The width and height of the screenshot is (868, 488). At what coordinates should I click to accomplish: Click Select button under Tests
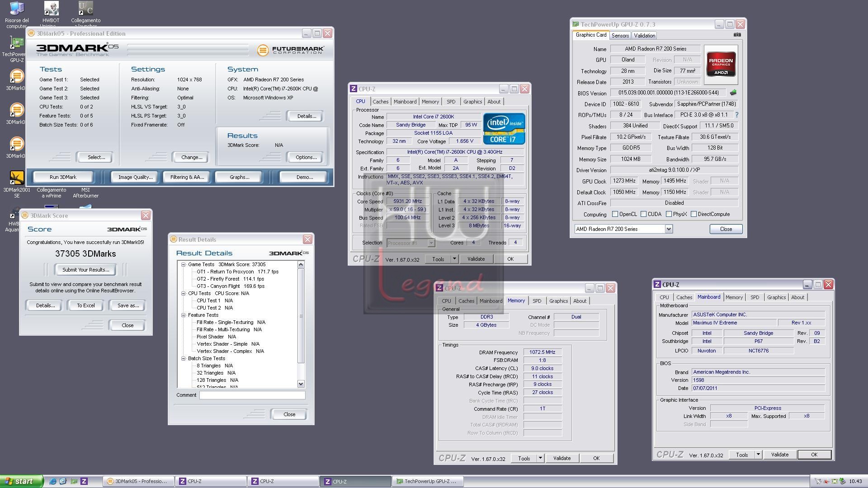point(96,157)
